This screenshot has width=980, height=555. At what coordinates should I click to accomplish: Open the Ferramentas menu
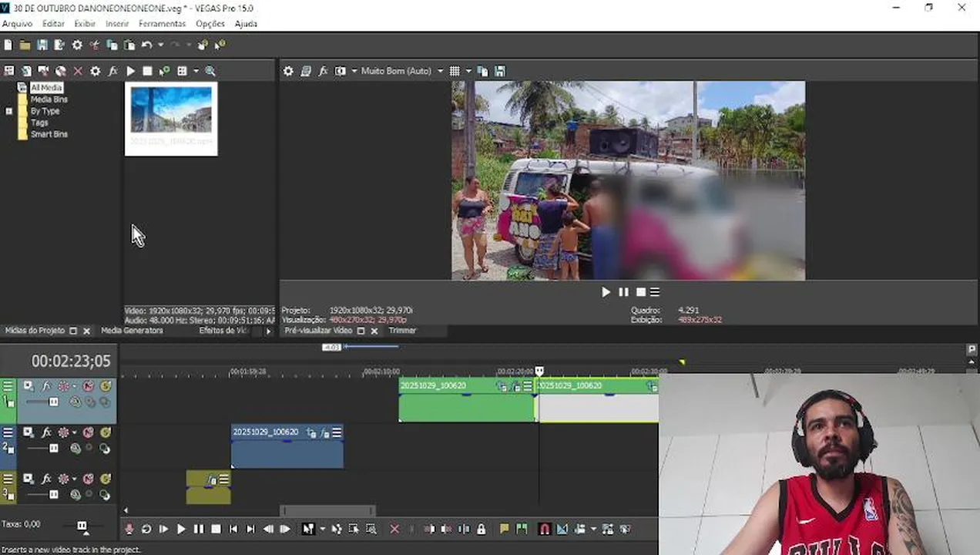162,24
